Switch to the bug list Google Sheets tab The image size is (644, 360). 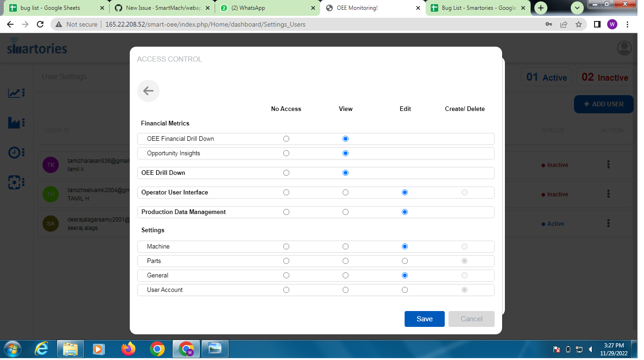click(x=51, y=8)
